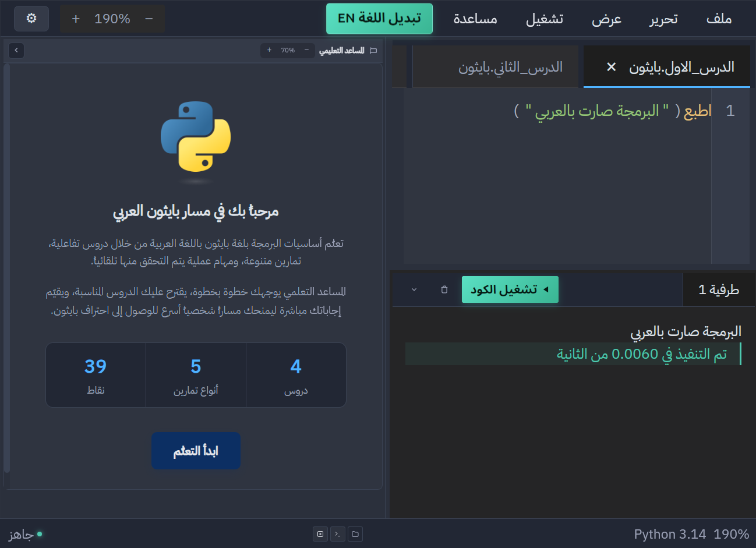Open the تحرير menu
756x548 pixels.
coord(664,19)
